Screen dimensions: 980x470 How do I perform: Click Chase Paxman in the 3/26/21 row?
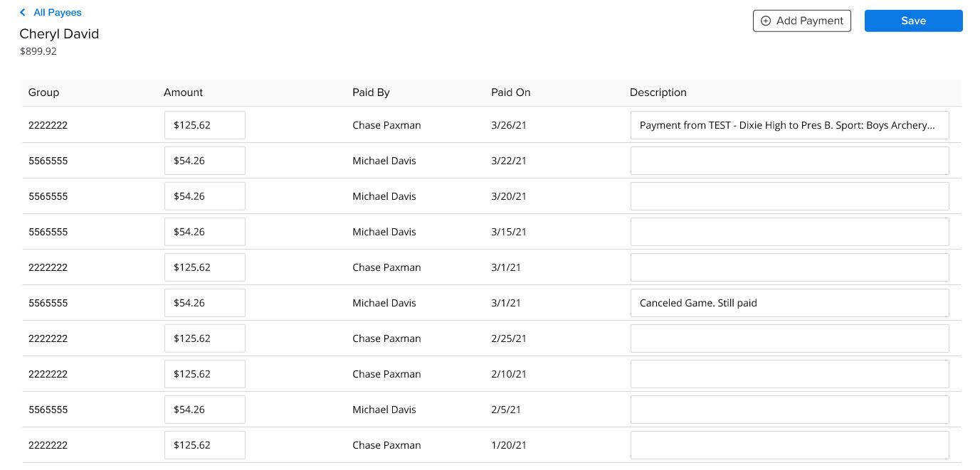pyautogui.click(x=386, y=125)
